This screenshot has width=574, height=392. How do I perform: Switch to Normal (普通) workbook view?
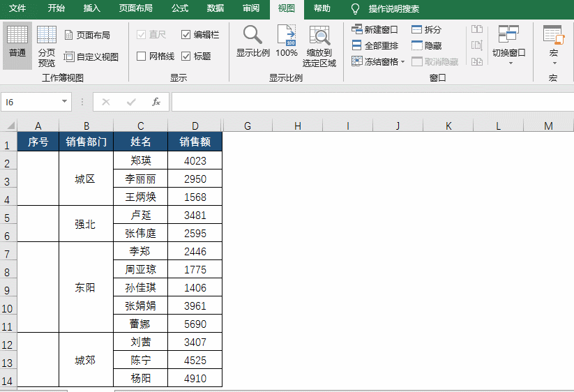click(x=17, y=45)
